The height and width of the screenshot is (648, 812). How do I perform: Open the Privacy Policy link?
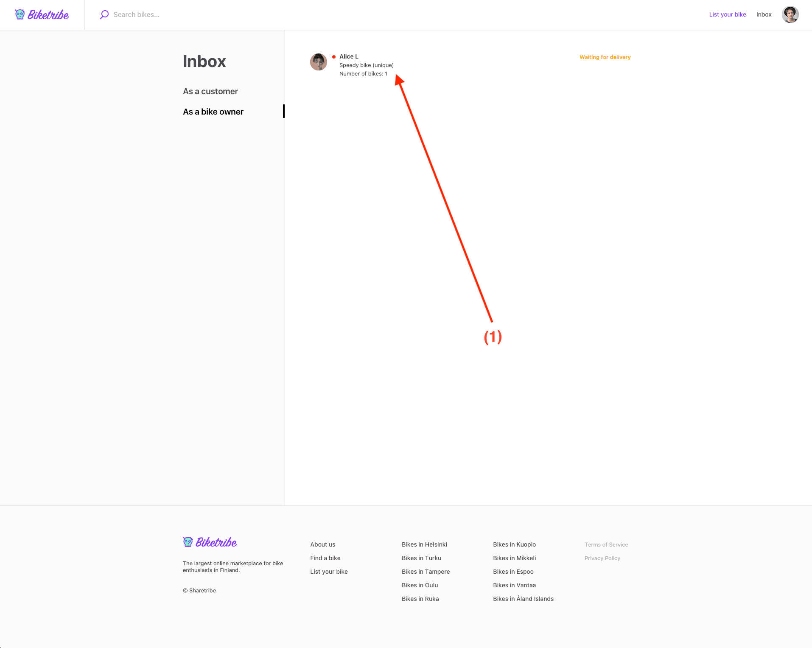602,558
